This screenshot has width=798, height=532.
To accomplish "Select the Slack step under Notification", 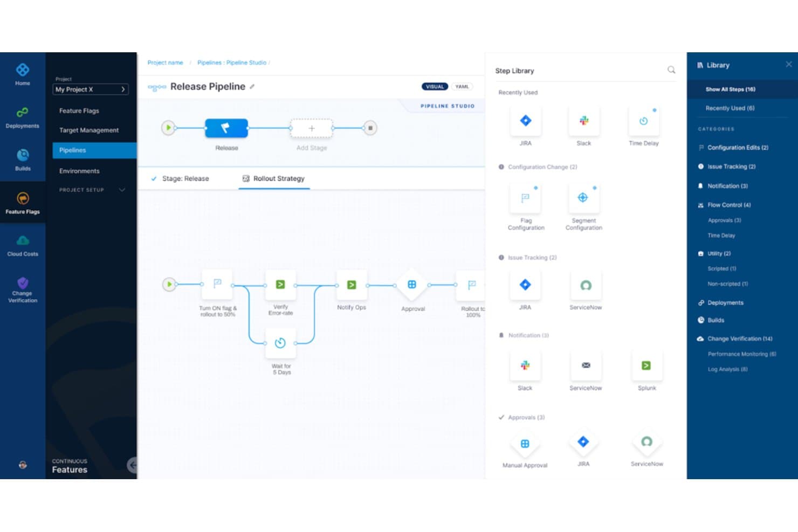I will point(525,365).
